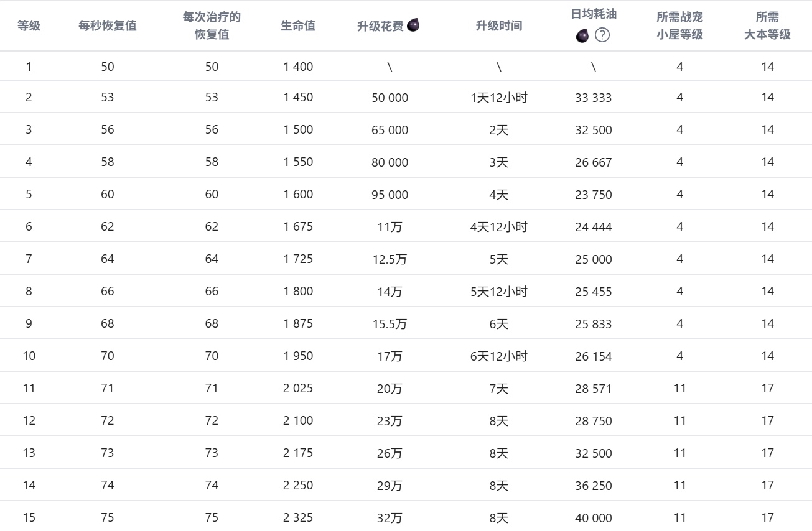Select the 生命值 cell reading 1 550
812x531 pixels.
coord(298,162)
